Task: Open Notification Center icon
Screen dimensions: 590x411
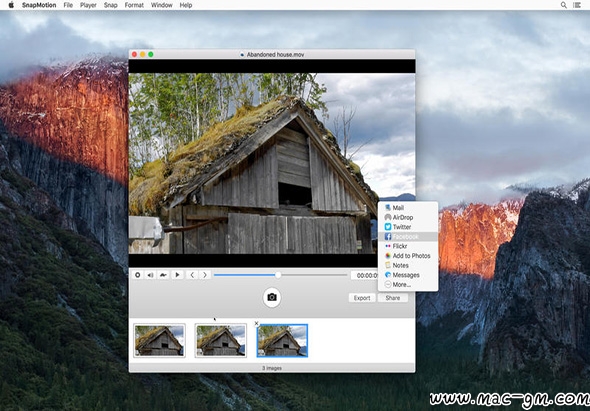Action: pos(576,5)
